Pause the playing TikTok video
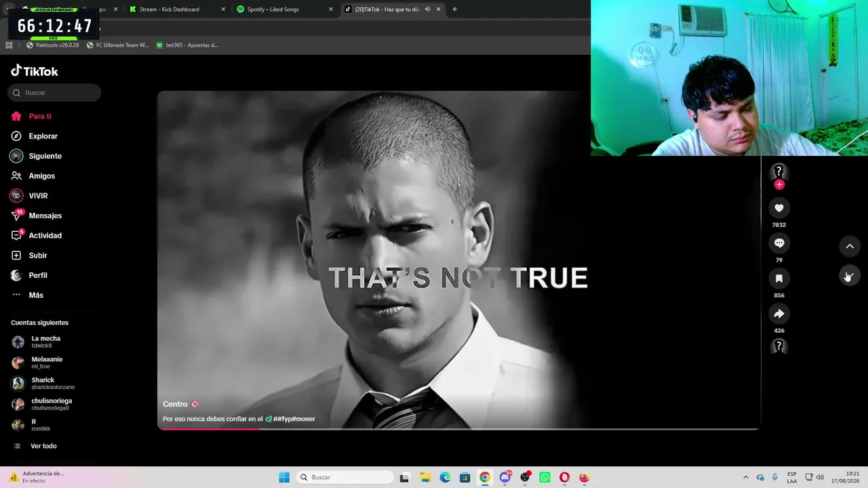The image size is (868, 488). pos(458,260)
